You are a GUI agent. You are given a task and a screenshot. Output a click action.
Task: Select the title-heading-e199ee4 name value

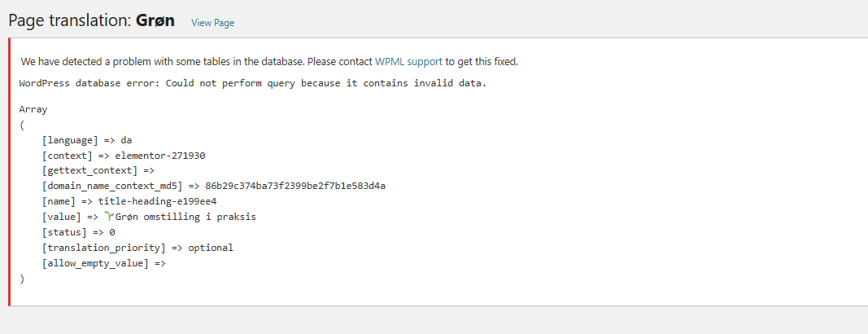(158, 201)
